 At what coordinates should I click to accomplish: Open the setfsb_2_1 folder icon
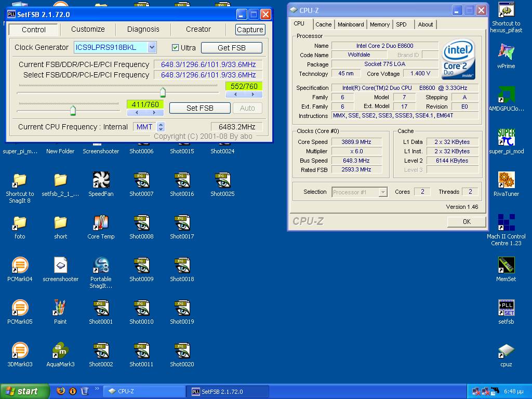60,180
